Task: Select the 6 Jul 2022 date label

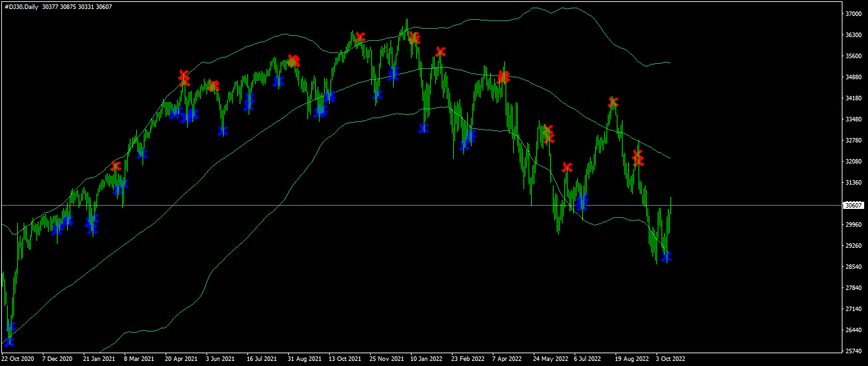Action: point(588,359)
